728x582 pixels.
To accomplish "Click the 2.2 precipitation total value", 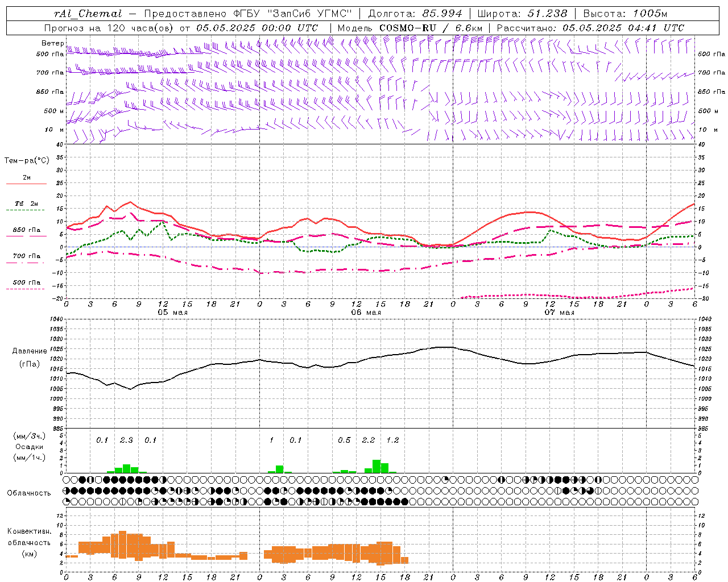I will tap(369, 440).
